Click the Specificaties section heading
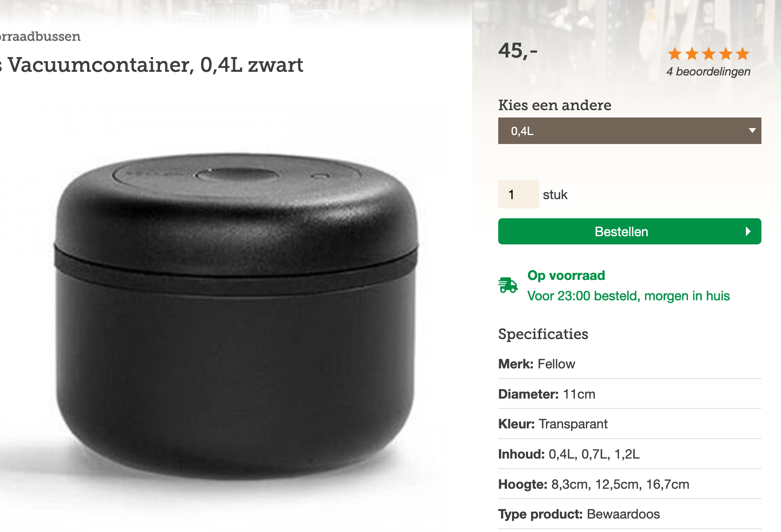The height and width of the screenshot is (532, 781). [543, 334]
